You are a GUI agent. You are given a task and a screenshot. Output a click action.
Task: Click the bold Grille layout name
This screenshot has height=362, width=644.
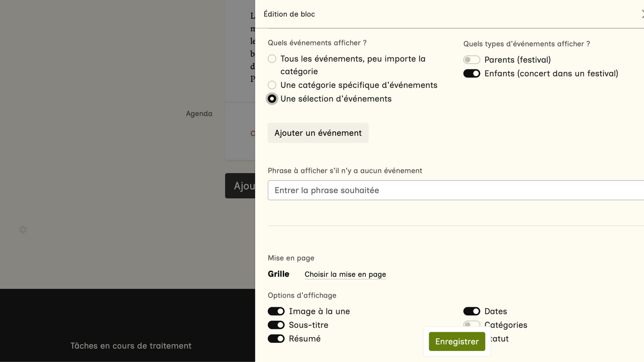(278, 274)
